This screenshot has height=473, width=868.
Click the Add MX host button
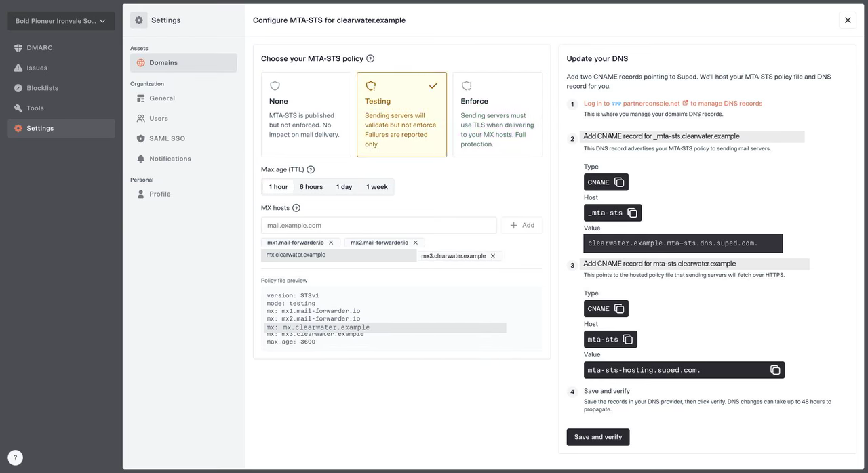coord(522,225)
